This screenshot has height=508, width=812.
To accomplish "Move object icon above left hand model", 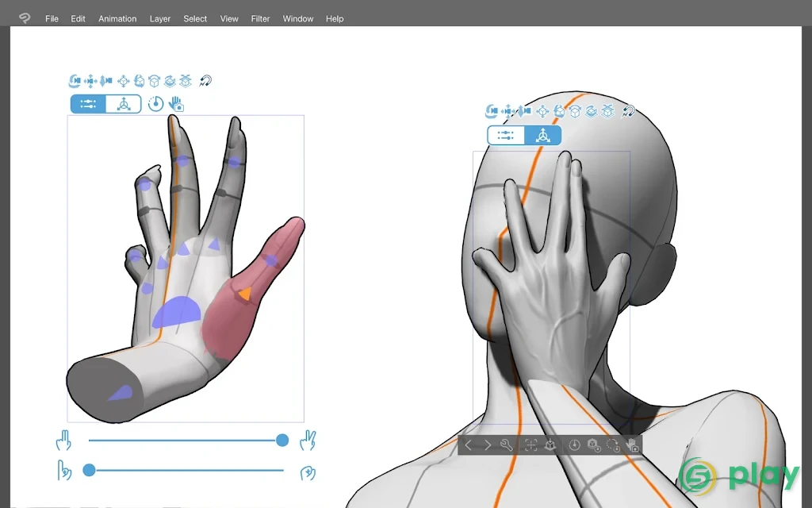I will [123, 81].
